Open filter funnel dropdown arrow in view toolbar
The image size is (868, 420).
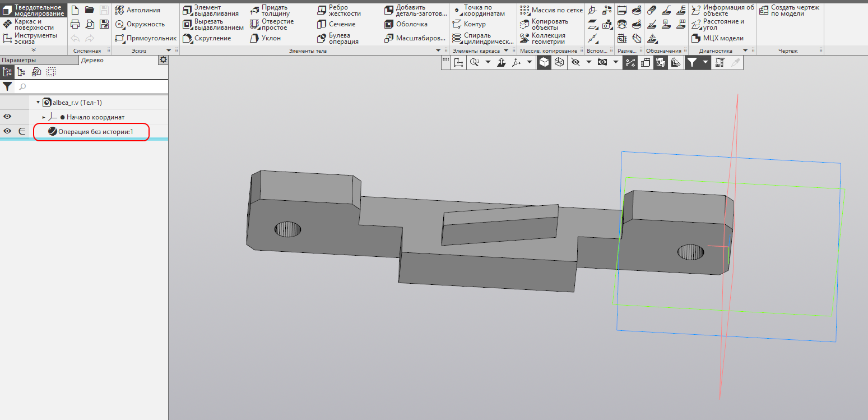[x=705, y=62]
